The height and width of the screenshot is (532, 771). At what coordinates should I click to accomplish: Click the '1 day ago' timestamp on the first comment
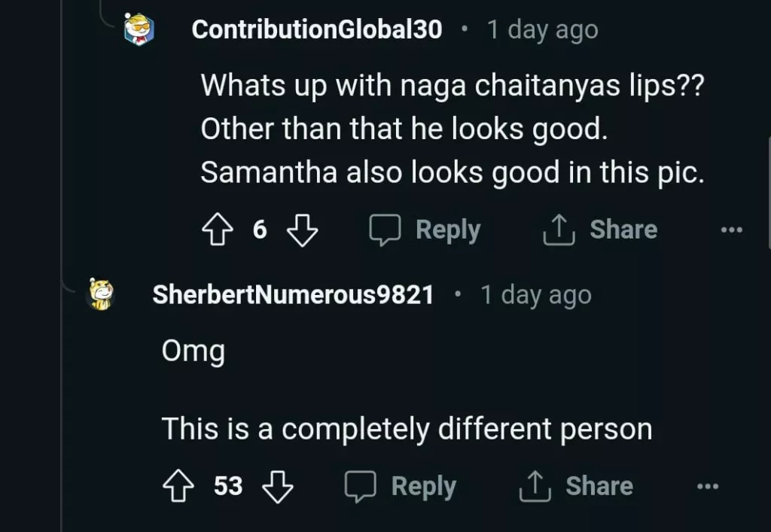[543, 30]
